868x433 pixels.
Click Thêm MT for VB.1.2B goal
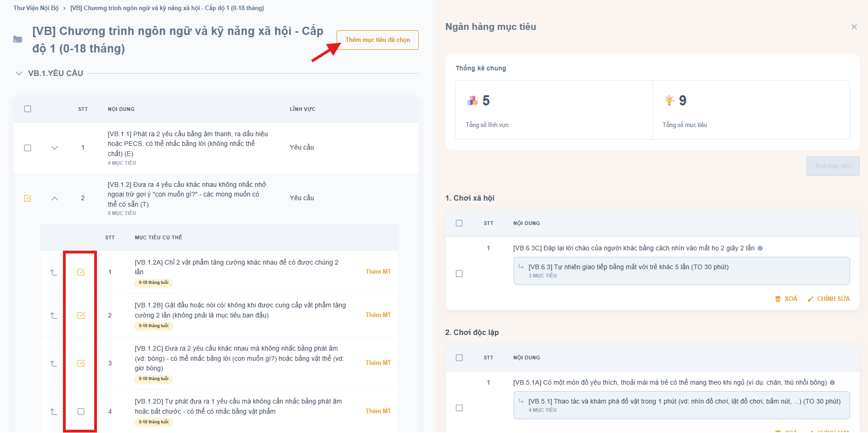(378, 315)
